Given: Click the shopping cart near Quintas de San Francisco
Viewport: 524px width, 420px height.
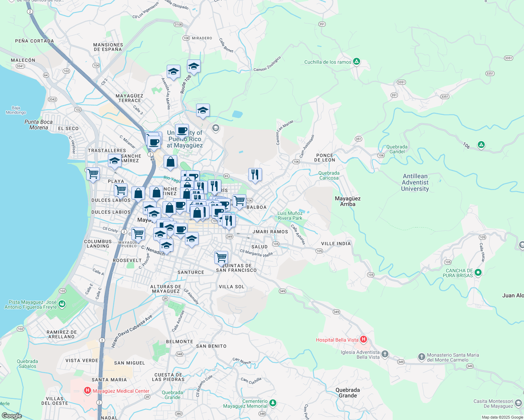Looking at the screenshot, I should pos(221,257).
